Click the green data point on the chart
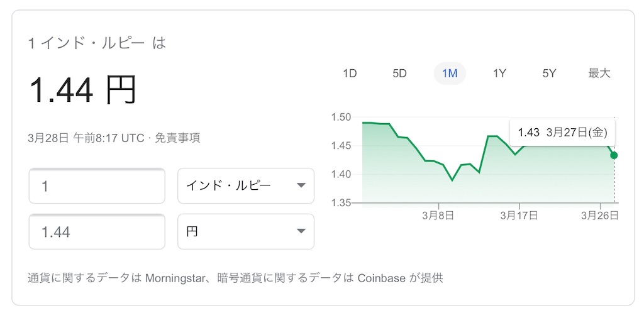The image size is (644, 313). [614, 155]
